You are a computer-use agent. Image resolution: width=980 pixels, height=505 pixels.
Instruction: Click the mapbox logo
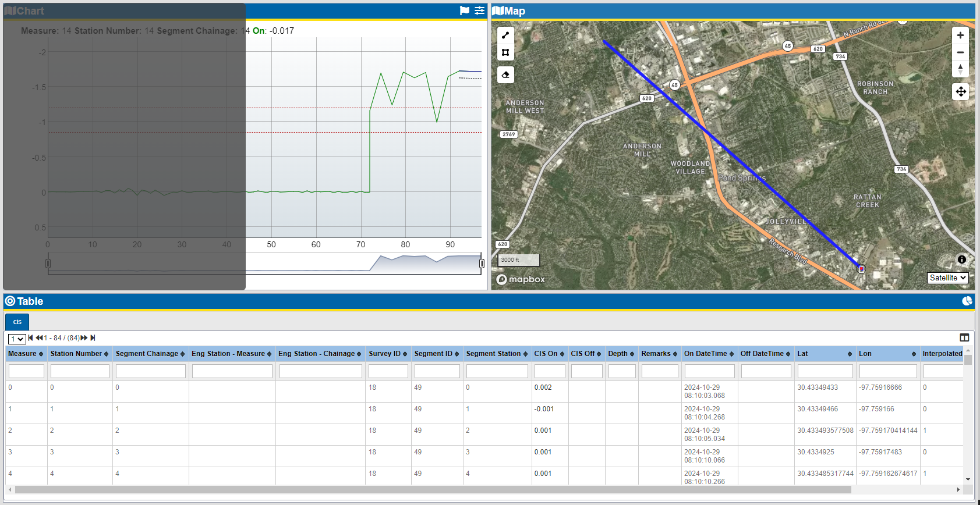coord(521,279)
